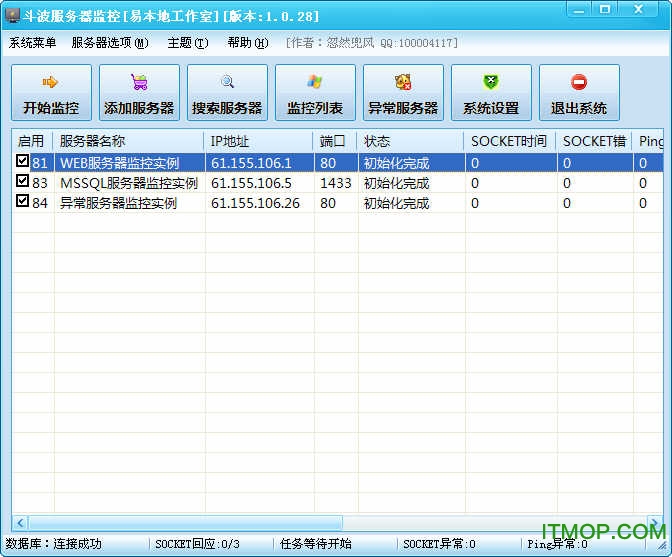Viewport: 672px width, 557px height.
Task: Click IP address 61.155.106.1
Action: click(251, 163)
